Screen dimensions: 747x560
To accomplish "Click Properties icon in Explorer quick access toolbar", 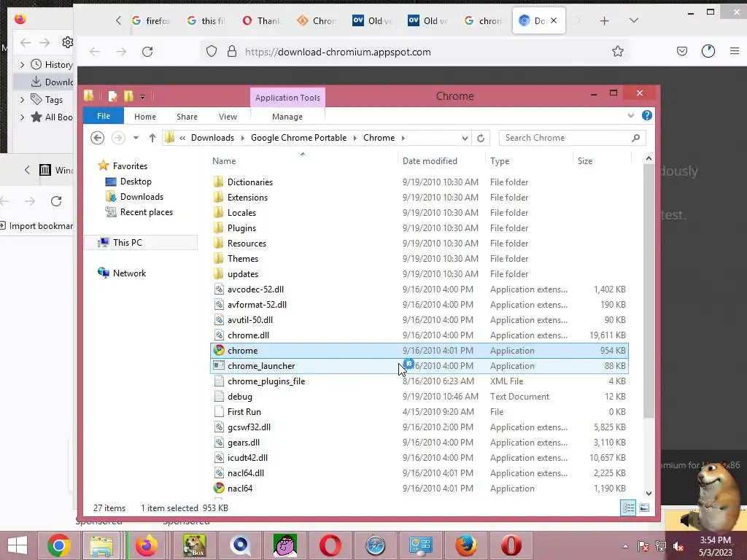I will (112, 97).
